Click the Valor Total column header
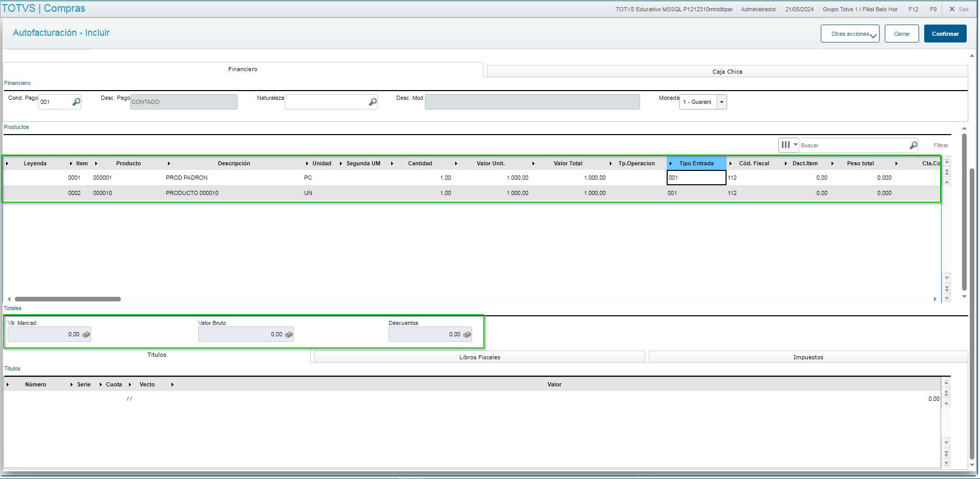 click(x=568, y=163)
